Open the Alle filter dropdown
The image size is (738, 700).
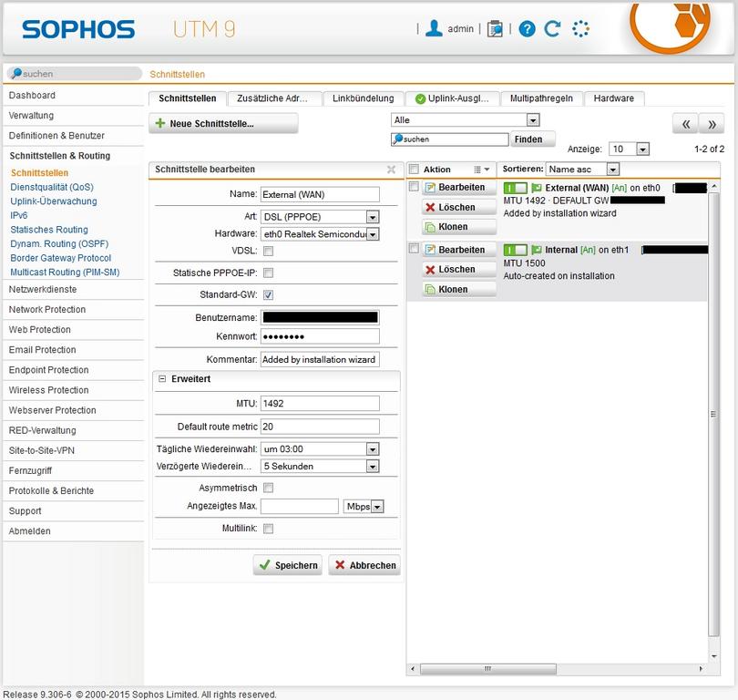point(465,120)
